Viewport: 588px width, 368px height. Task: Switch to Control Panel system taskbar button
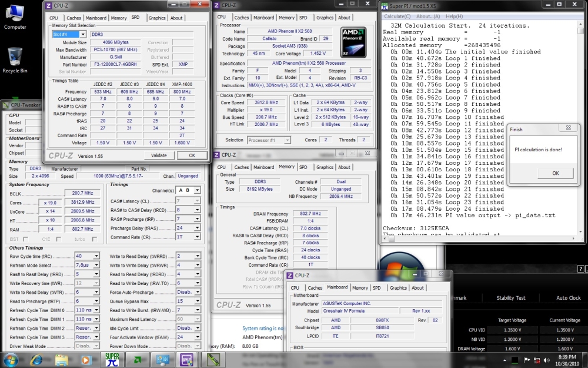click(x=162, y=360)
